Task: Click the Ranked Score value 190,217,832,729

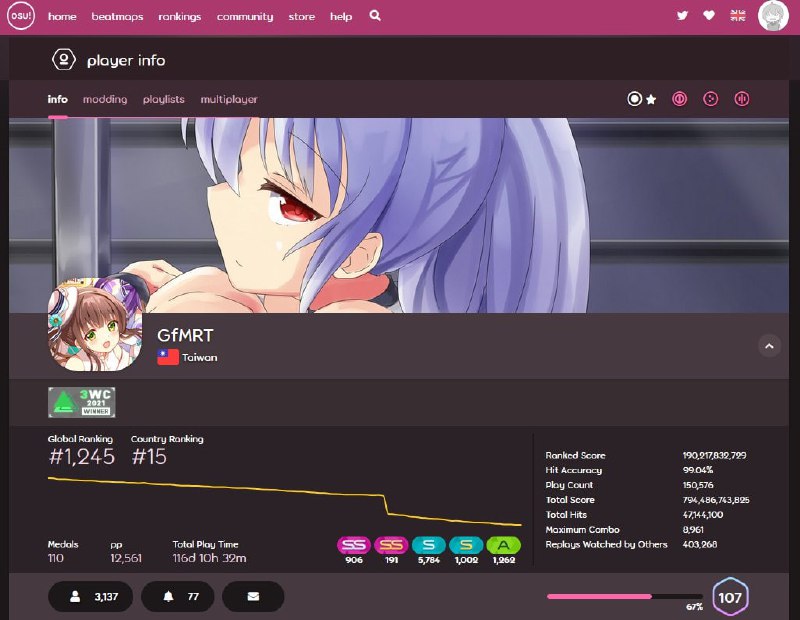Action: click(714, 455)
